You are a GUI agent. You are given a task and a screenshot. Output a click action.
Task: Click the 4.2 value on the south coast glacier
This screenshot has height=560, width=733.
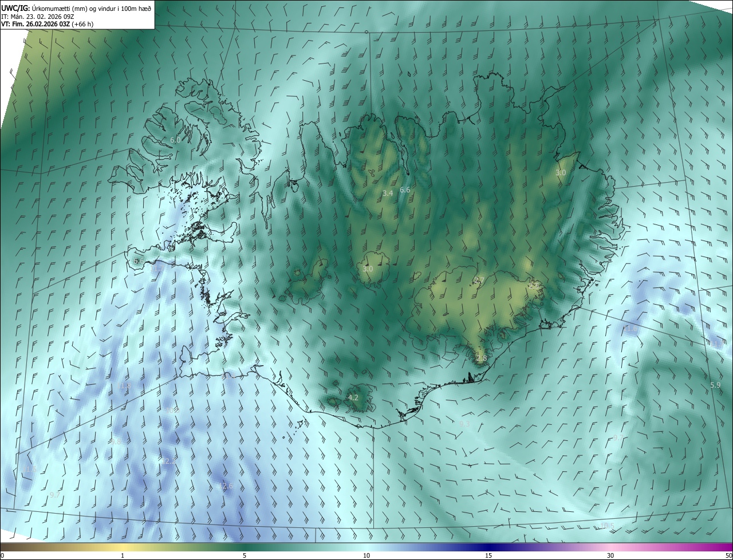point(353,397)
